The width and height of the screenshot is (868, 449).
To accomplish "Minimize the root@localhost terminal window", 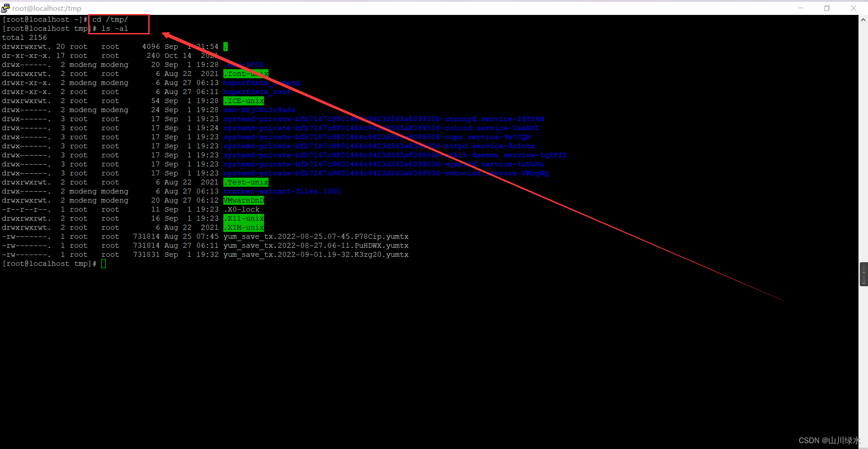I will (801, 8).
